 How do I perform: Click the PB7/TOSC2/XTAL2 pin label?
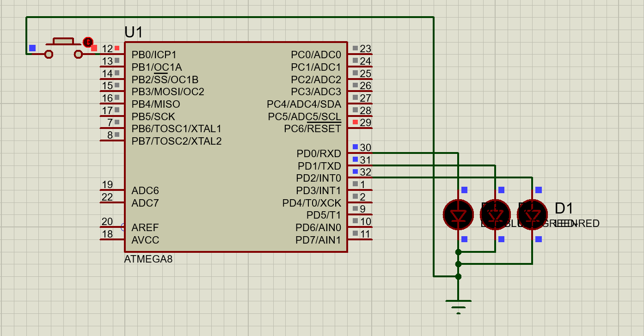point(177,141)
